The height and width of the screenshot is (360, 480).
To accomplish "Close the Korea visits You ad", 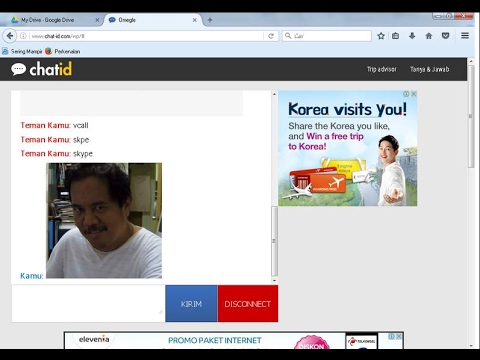I will [414, 94].
